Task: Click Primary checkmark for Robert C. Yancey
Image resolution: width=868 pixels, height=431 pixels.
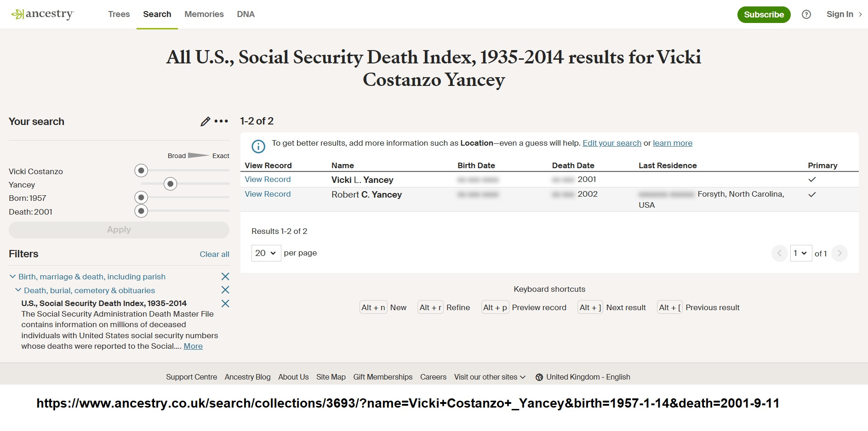Action: click(x=812, y=194)
